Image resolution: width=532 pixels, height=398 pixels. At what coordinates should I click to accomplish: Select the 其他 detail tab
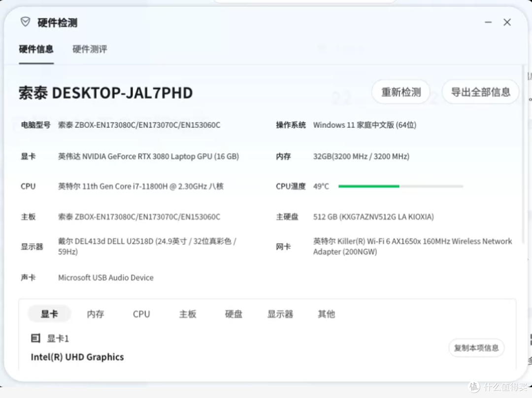click(x=327, y=314)
